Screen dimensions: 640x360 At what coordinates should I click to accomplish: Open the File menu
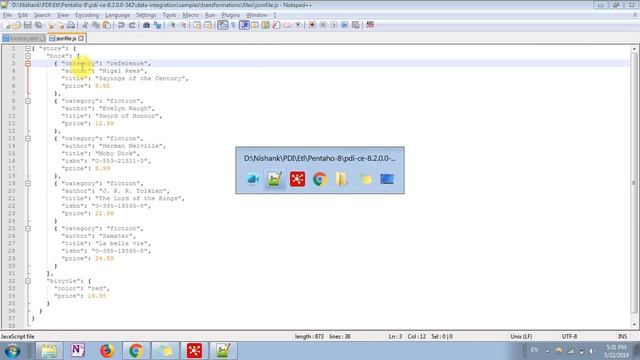[x=7, y=15]
